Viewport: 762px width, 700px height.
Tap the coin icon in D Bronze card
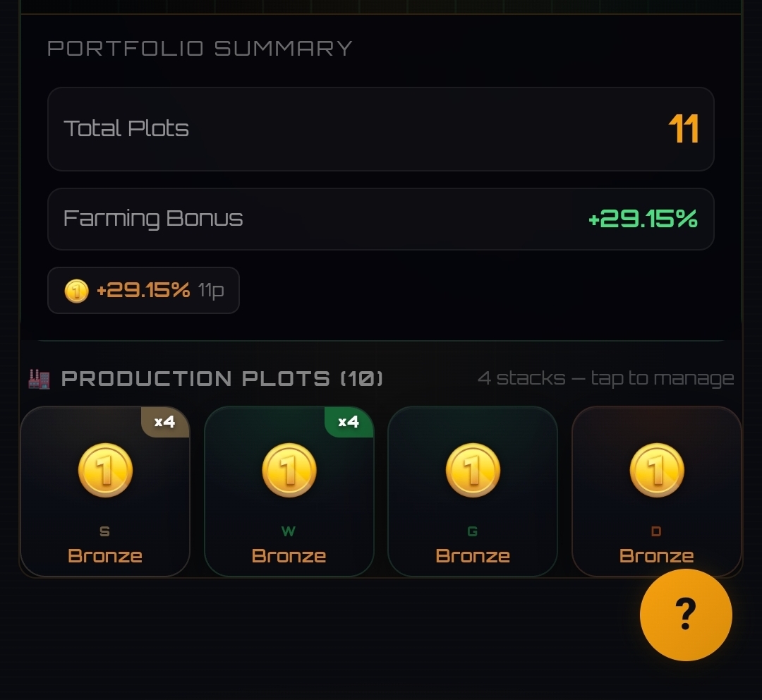(657, 470)
